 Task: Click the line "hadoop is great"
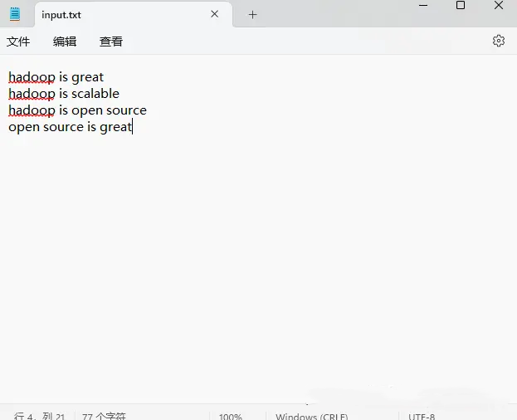point(56,77)
